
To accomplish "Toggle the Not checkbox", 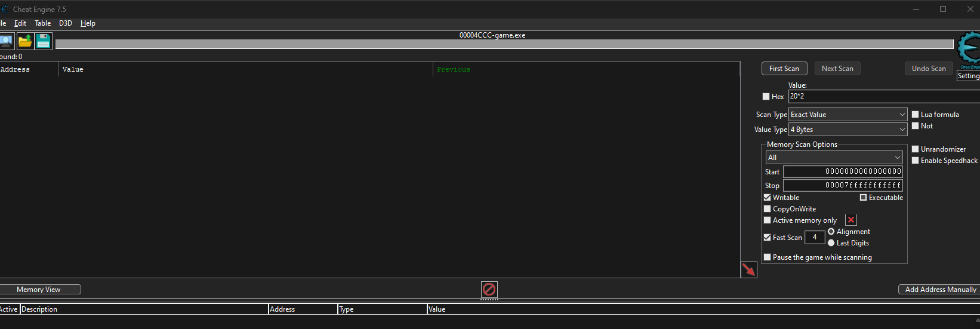I will 916,126.
